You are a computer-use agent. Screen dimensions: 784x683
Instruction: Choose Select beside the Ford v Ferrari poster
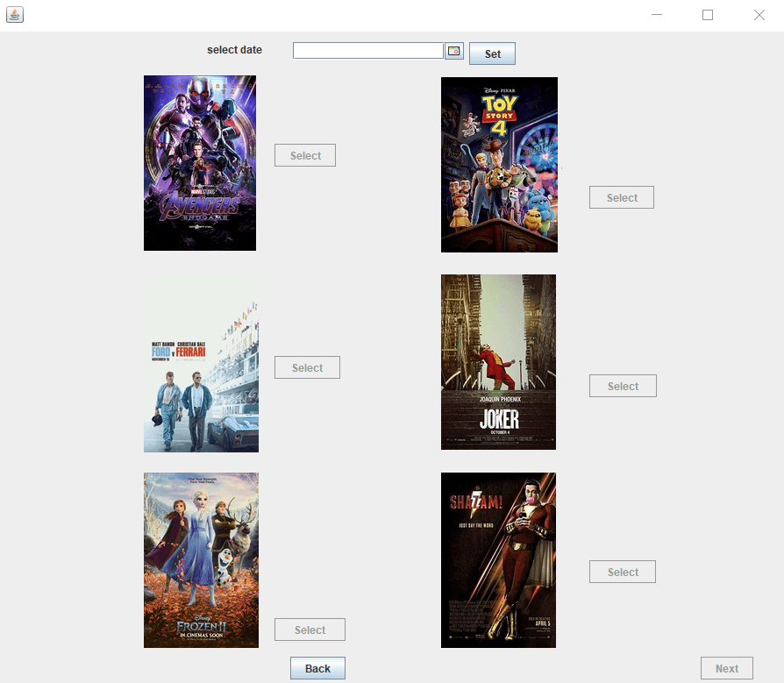(x=307, y=367)
